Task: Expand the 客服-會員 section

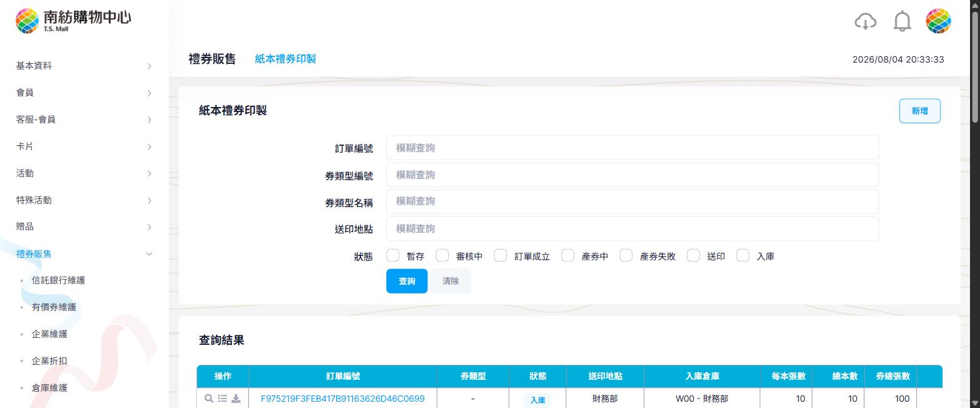Action: [x=84, y=120]
